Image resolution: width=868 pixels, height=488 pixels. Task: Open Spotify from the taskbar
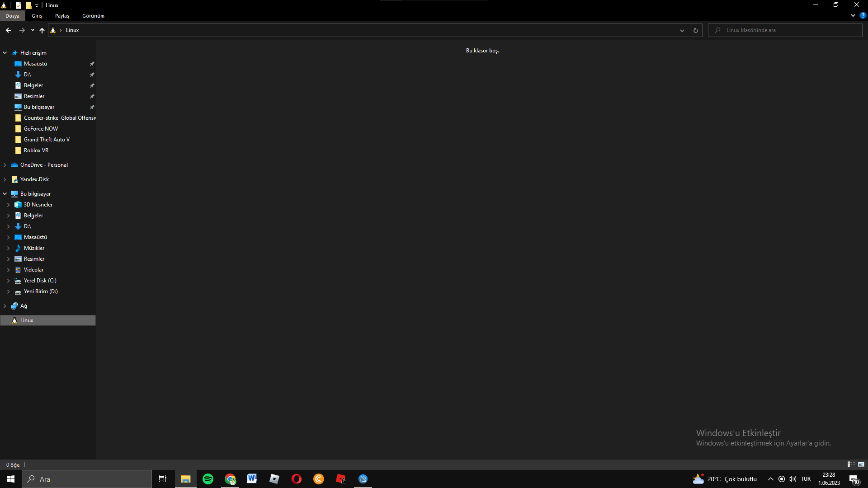208,479
